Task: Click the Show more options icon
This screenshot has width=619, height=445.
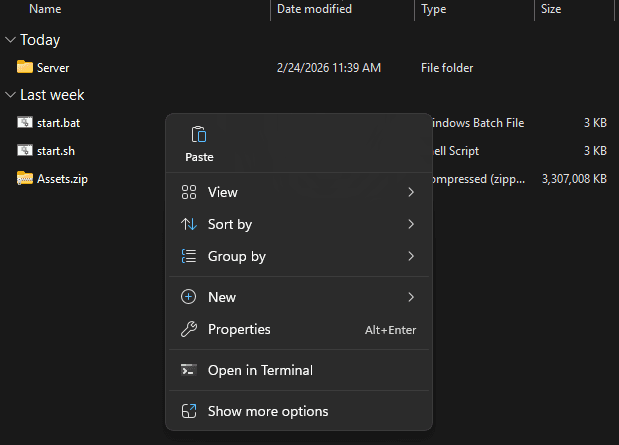Action: tap(188, 411)
